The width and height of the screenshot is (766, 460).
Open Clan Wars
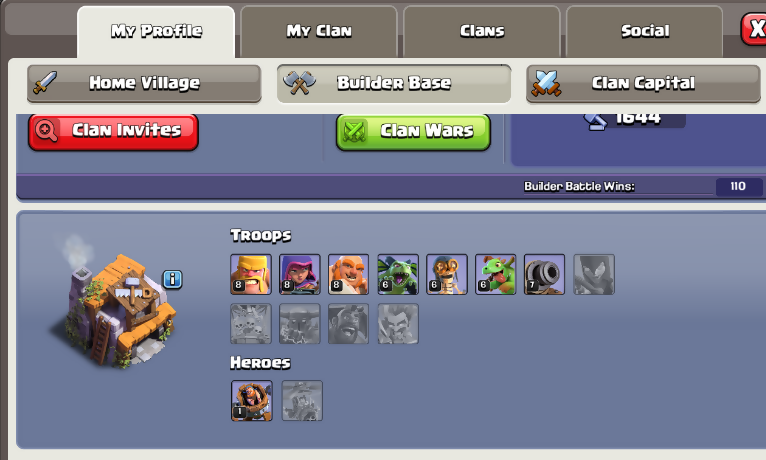click(413, 131)
